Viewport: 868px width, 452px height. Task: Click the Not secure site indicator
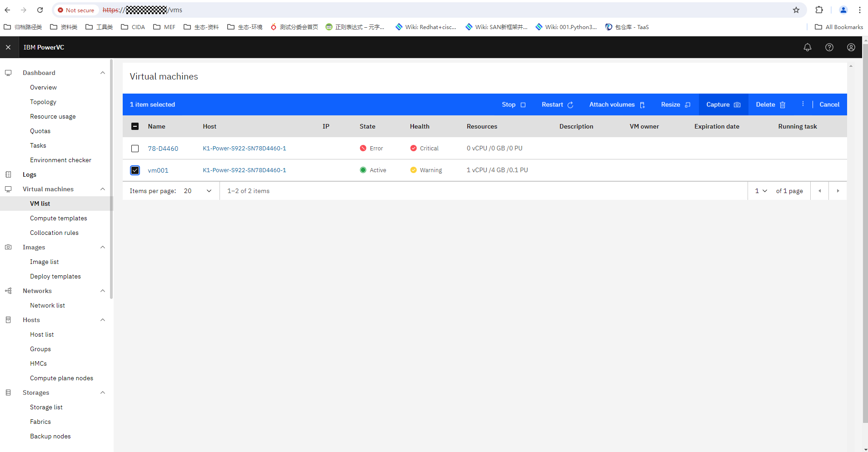point(76,10)
